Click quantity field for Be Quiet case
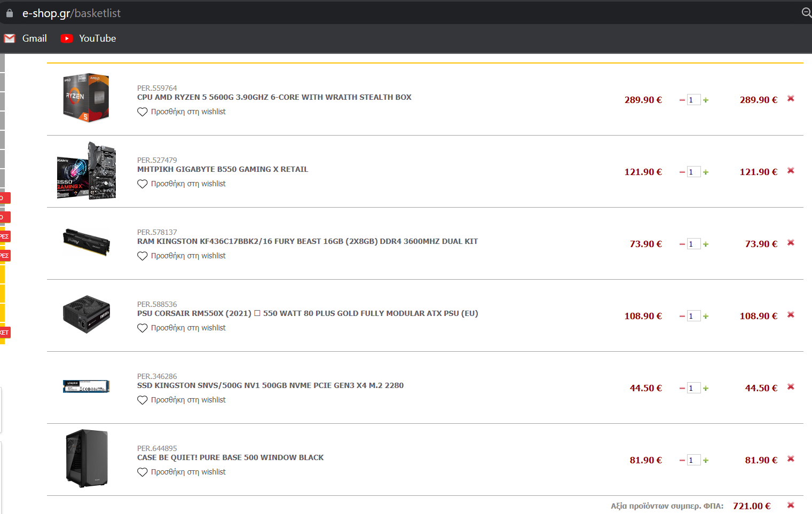 (693, 460)
